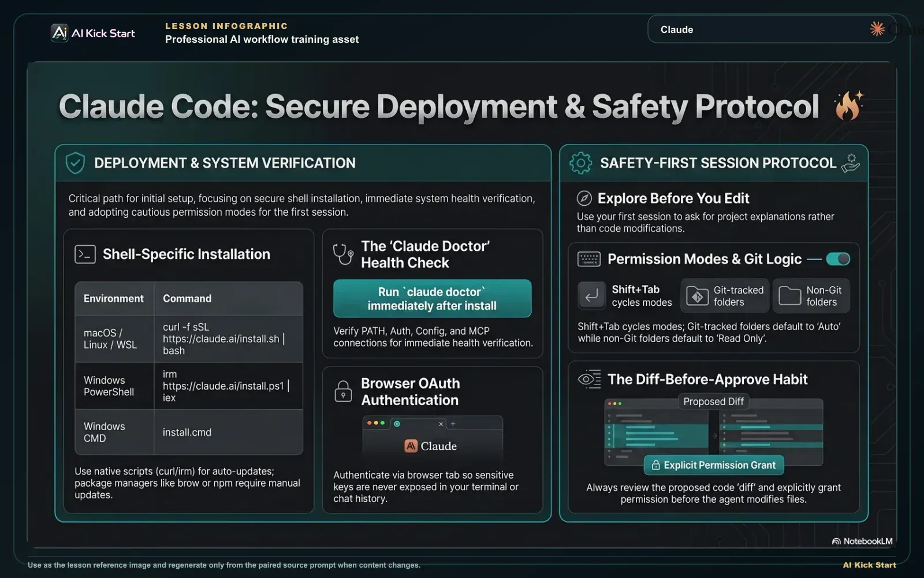Click the Professional AI workflow training asset subtitle
This screenshot has height=578, width=924.
(262, 39)
